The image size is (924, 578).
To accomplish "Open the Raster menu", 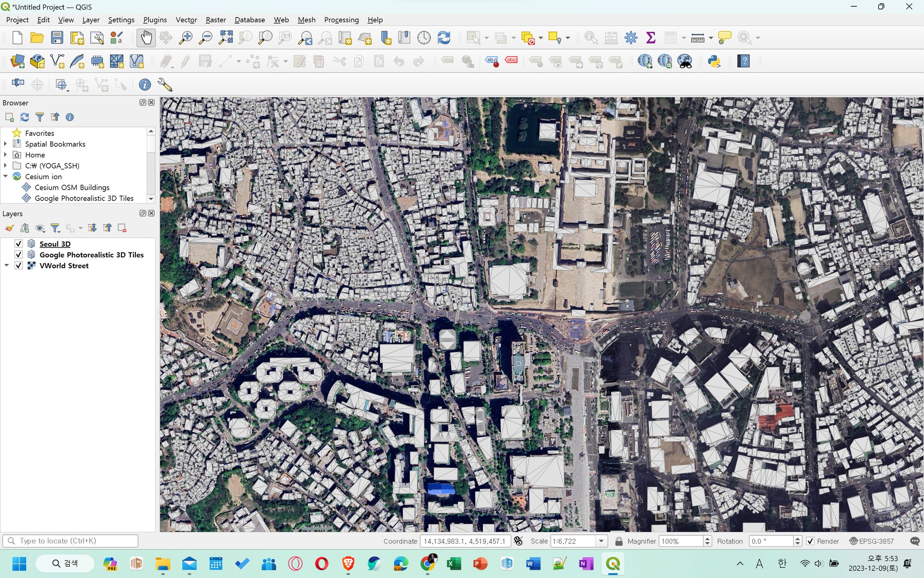I will coord(216,20).
